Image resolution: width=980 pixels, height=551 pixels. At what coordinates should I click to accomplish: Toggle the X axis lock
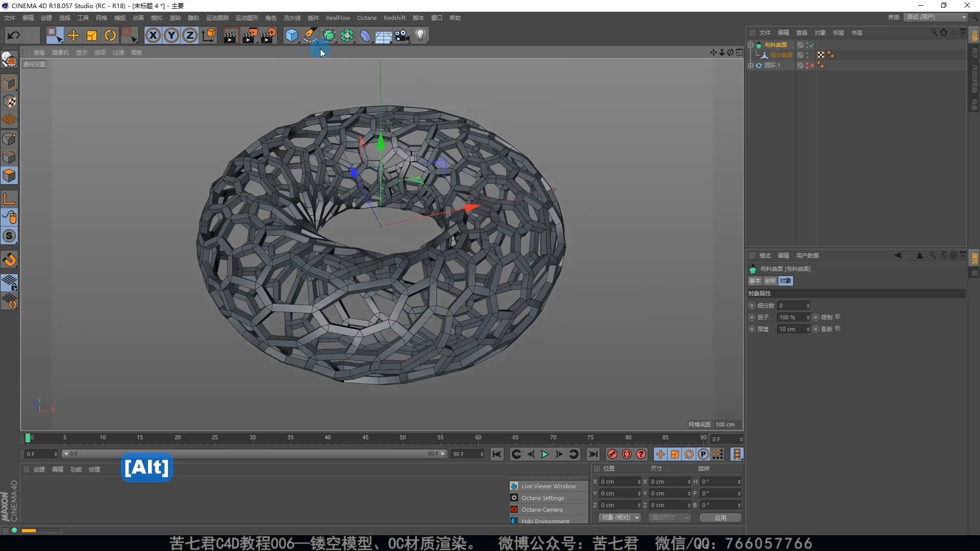click(153, 35)
